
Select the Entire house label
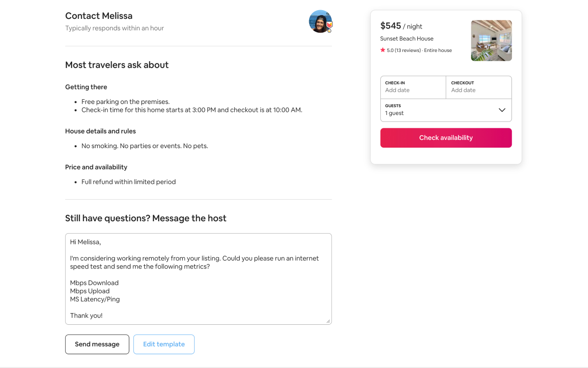click(x=438, y=50)
